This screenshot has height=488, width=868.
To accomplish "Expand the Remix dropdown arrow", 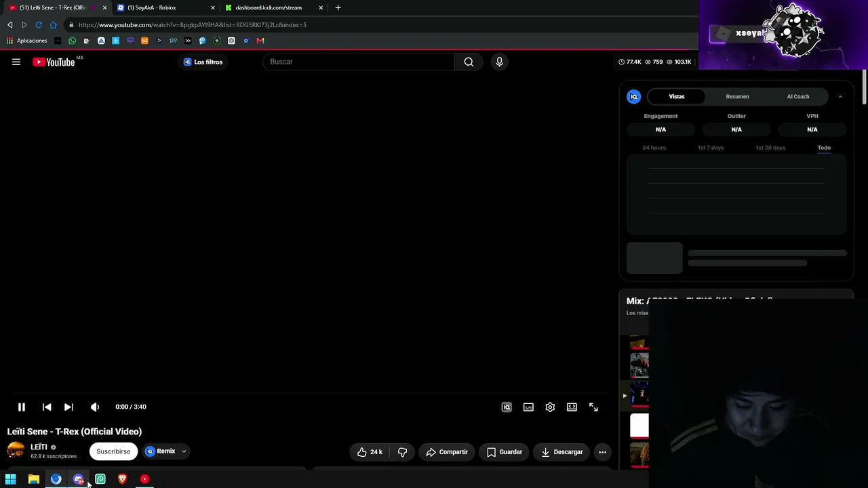I will [x=184, y=451].
